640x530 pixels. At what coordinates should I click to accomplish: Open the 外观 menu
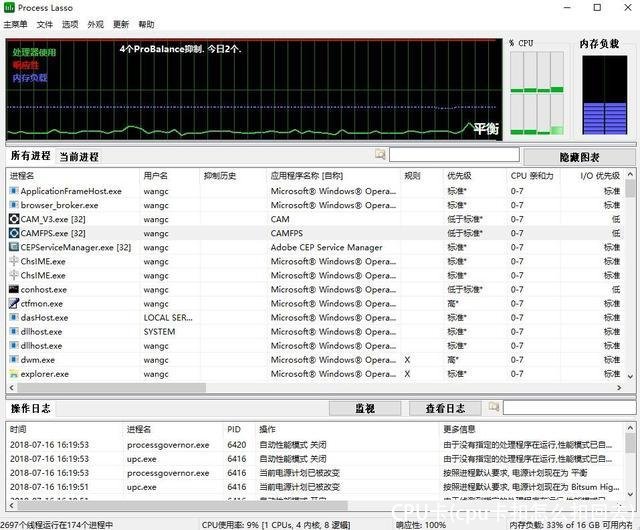(96, 24)
